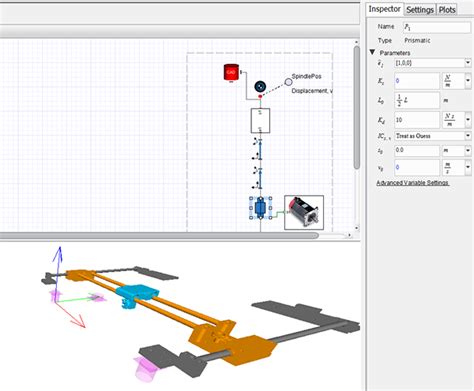Open the v0 unit dropdown m/s
Viewport: 474px width, 391px height.
468,167
